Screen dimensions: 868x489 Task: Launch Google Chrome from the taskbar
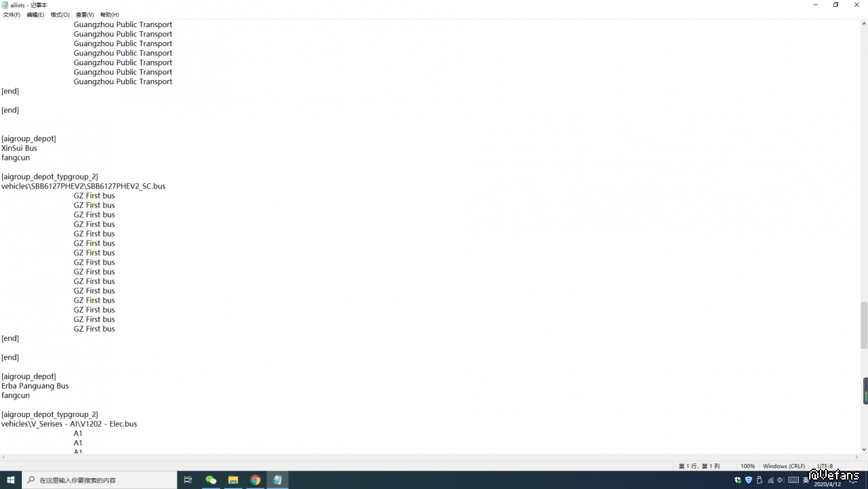coord(255,480)
